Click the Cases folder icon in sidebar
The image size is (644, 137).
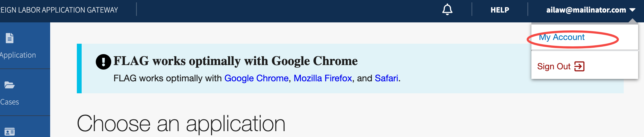tap(9, 85)
